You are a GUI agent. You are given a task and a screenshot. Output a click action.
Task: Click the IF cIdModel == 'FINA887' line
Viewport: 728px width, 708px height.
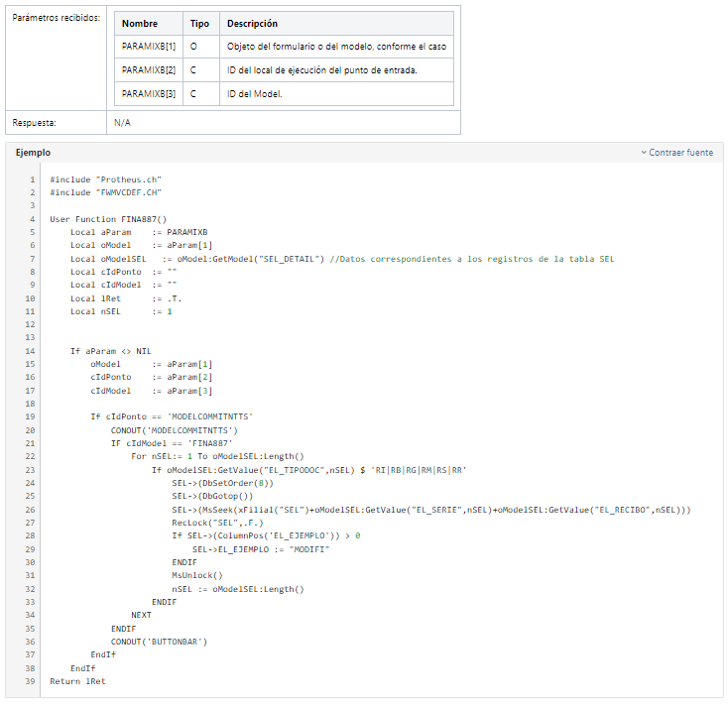click(172, 443)
